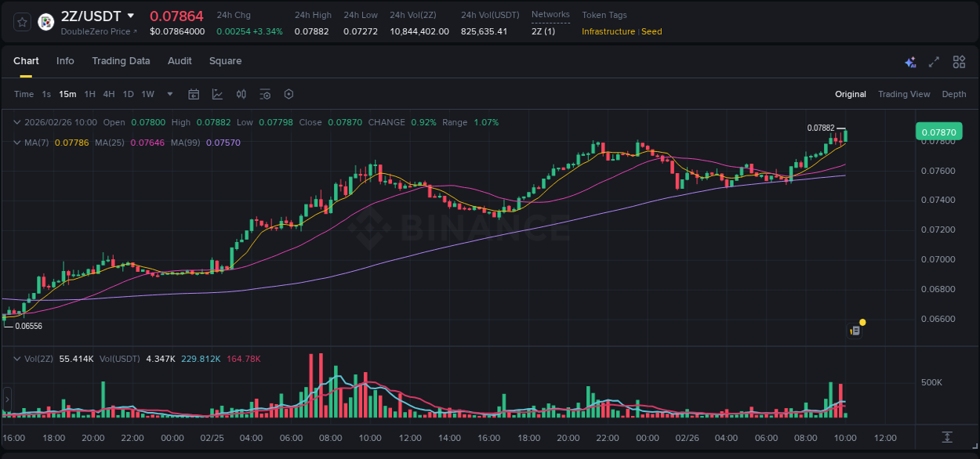980x459 pixels.
Task: Click the fullscreen expand arrow icon
Action: coord(933,62)
